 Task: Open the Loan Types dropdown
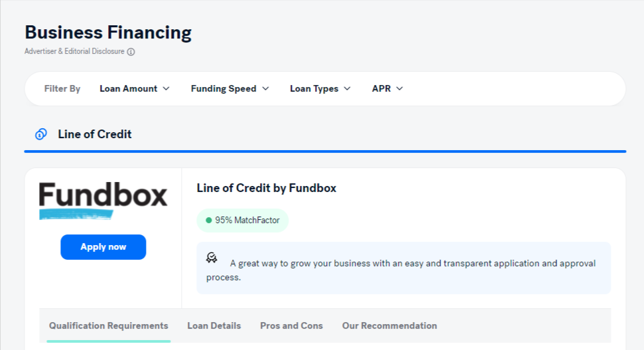click(320, 88)
